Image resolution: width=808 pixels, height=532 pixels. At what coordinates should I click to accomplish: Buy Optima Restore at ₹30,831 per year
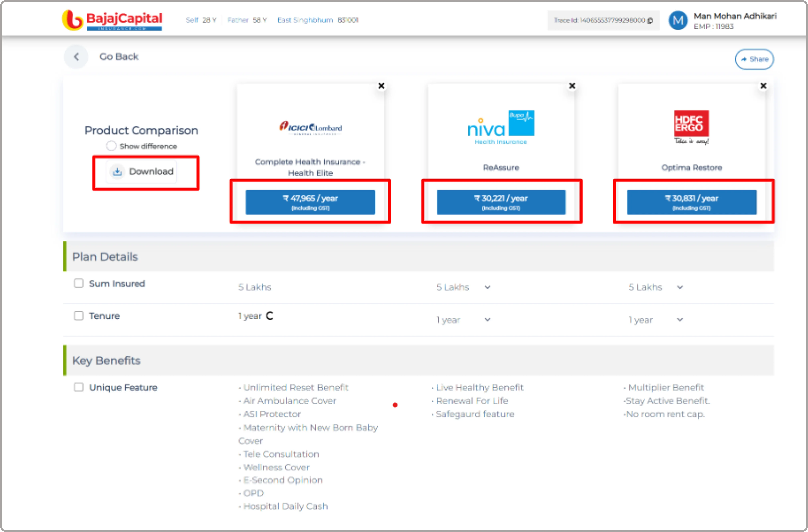tap(691, 202)
